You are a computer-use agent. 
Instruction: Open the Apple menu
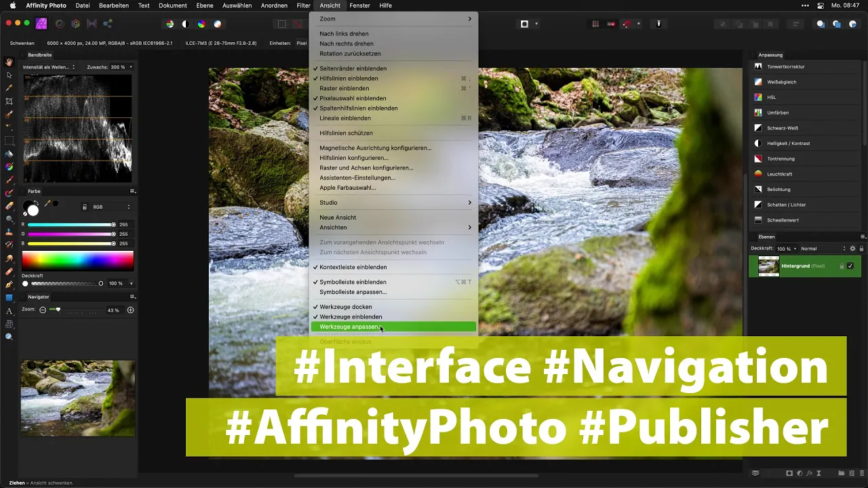(12, 5)
